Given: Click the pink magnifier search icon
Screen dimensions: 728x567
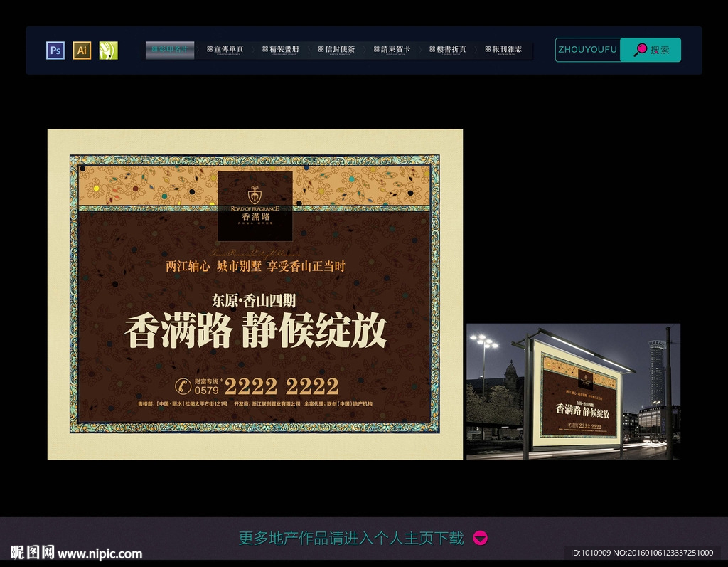Looking at the screenshot, I should point(641,49).
